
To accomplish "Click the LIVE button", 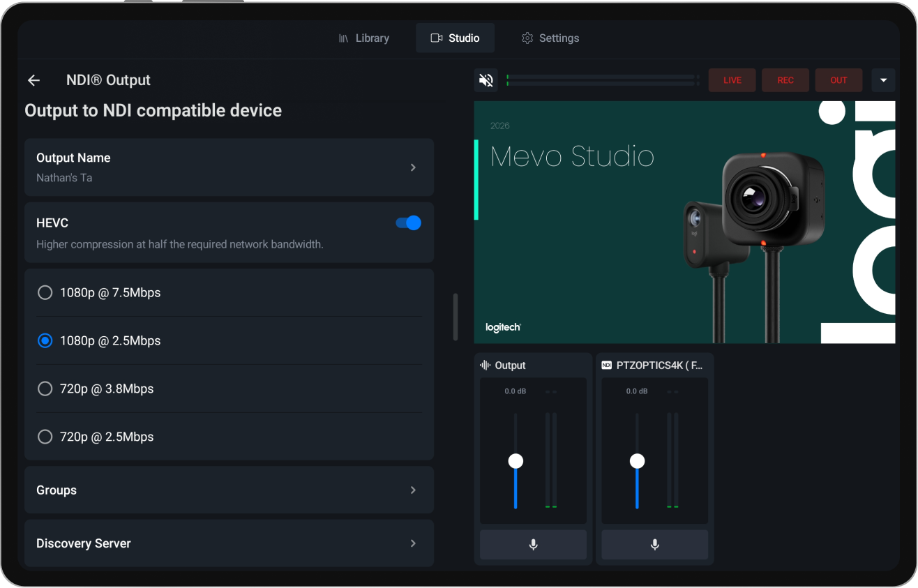I will pyautogui.click(x=732, y=80).
